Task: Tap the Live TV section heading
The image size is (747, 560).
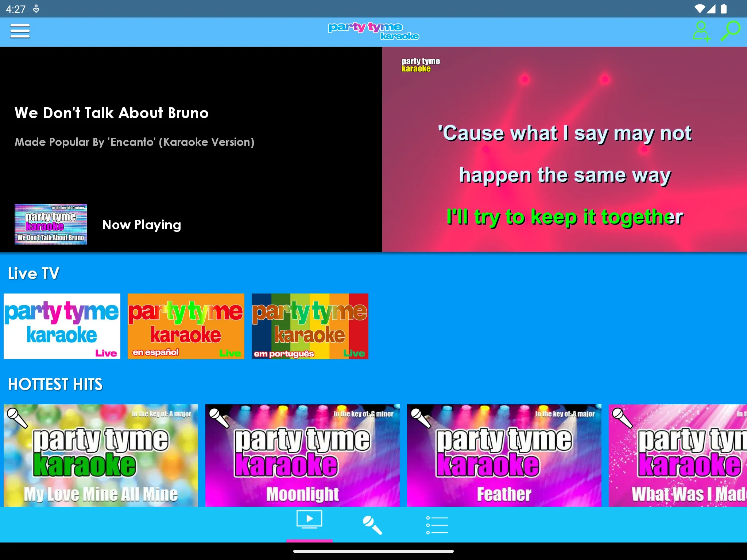Action: [x=34, y=273]
